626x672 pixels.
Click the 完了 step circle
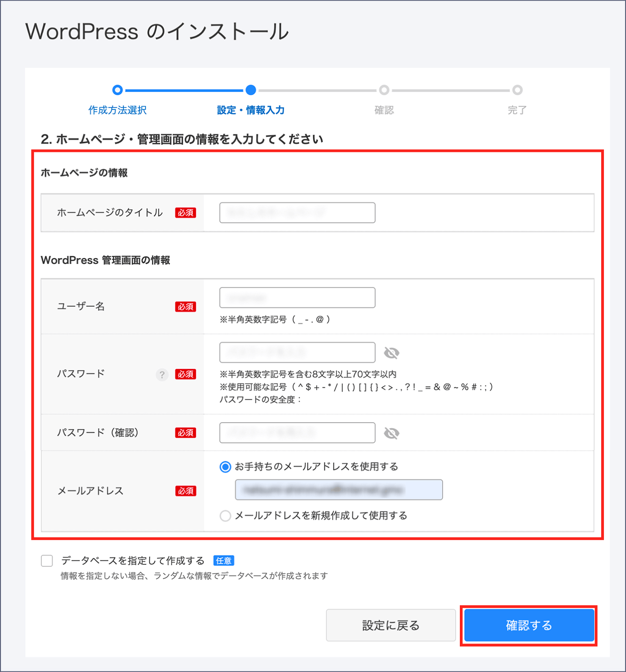(x=517, y=90)
